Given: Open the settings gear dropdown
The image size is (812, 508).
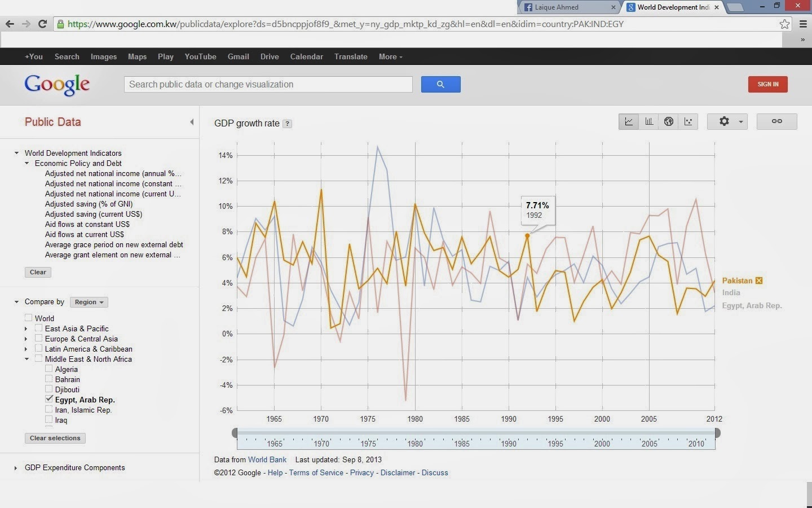Looking at the screenshot, I should (727, 121).
